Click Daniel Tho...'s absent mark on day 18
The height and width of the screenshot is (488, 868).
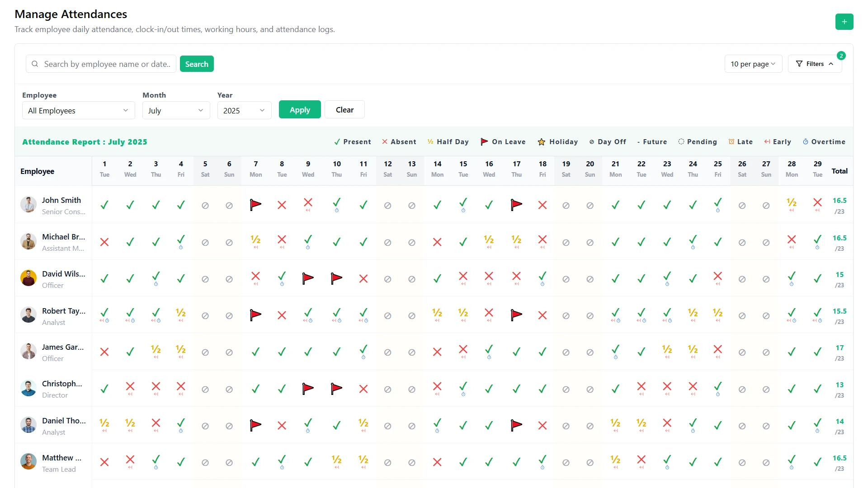542,426
